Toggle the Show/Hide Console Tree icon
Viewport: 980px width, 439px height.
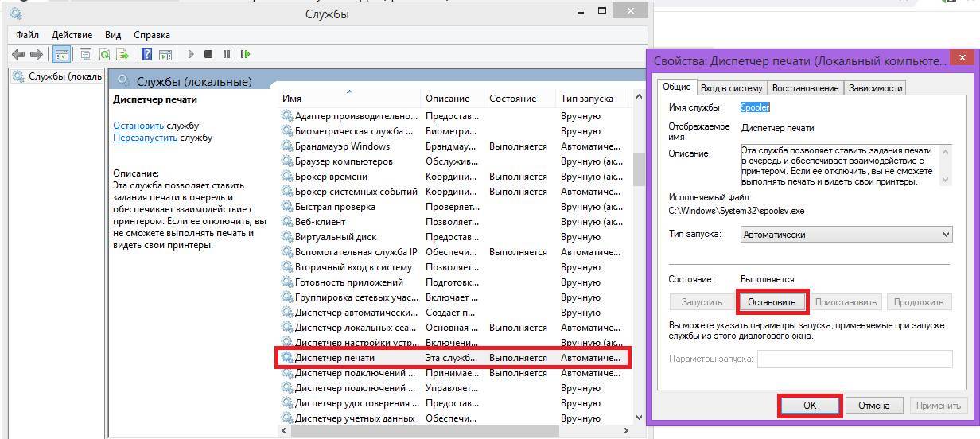[61, 54]
